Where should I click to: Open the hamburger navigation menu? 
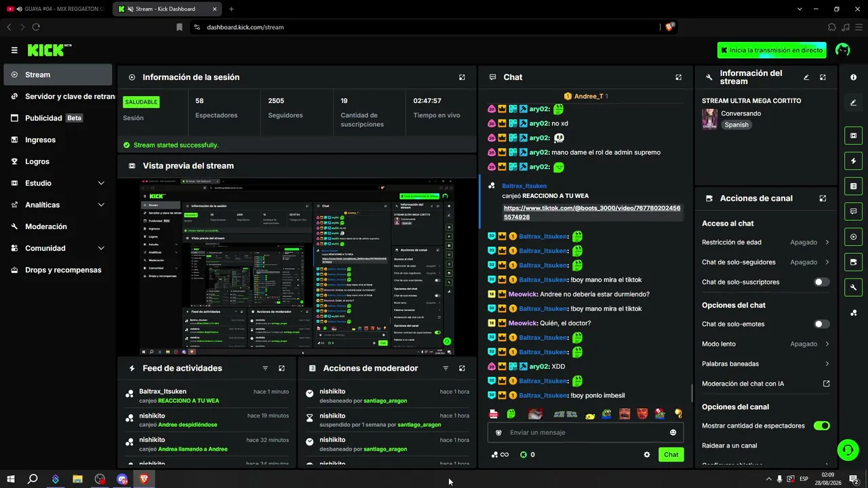click(x=14, y=50)
